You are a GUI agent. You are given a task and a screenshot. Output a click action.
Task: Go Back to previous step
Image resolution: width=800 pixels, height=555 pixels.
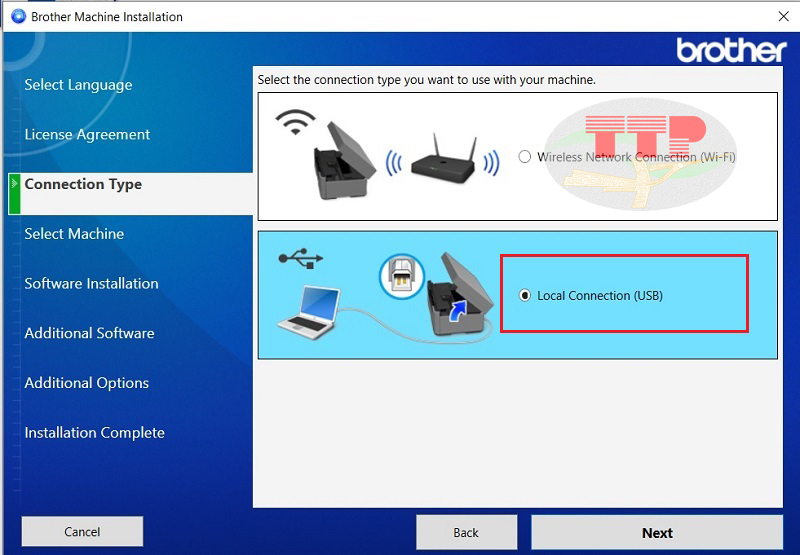tap(466, 533)
